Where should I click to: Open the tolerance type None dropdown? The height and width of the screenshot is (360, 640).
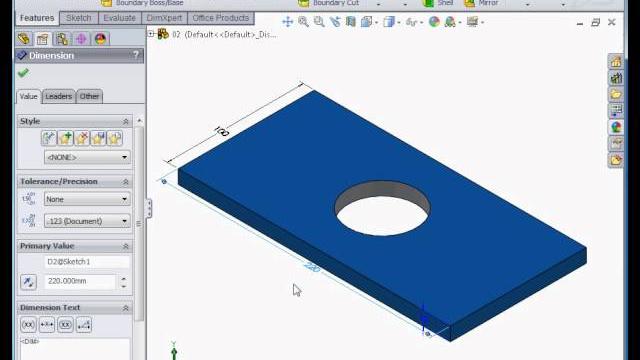pyautogui.click(x=87, y=199)
